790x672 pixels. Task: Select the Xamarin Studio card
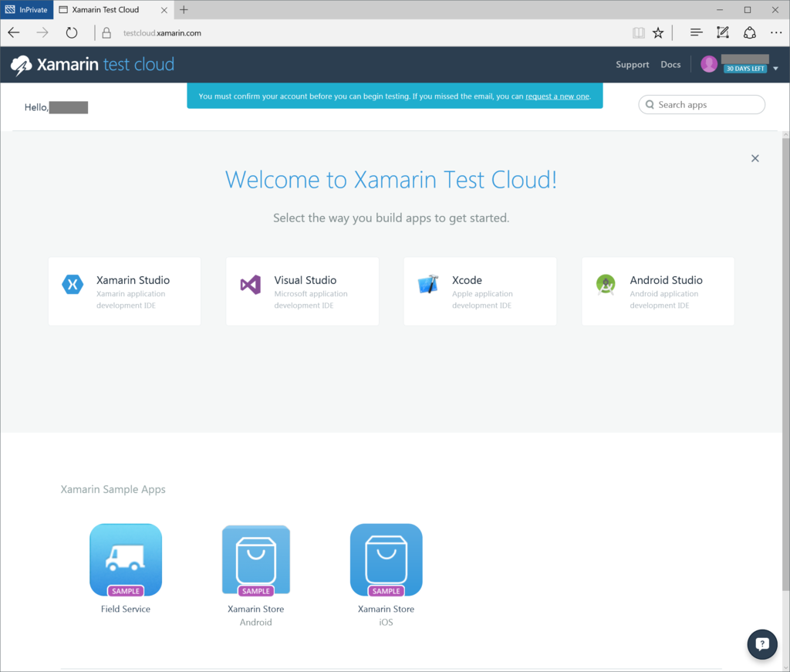(x=124, y=291)
